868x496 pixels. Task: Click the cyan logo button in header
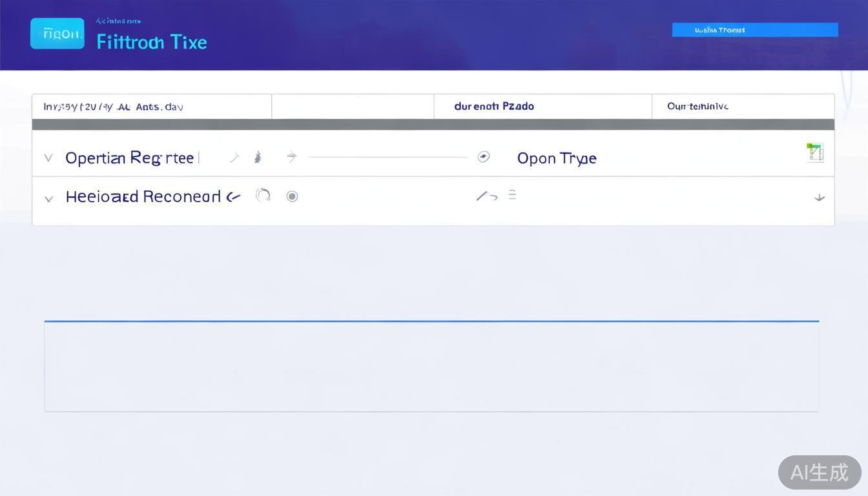tap(57, 34)
